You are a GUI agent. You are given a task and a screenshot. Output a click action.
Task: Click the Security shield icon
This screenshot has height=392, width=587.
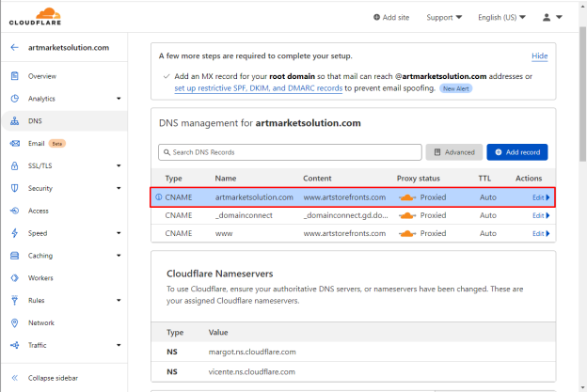pyautogui.click(x=15, y=188)
